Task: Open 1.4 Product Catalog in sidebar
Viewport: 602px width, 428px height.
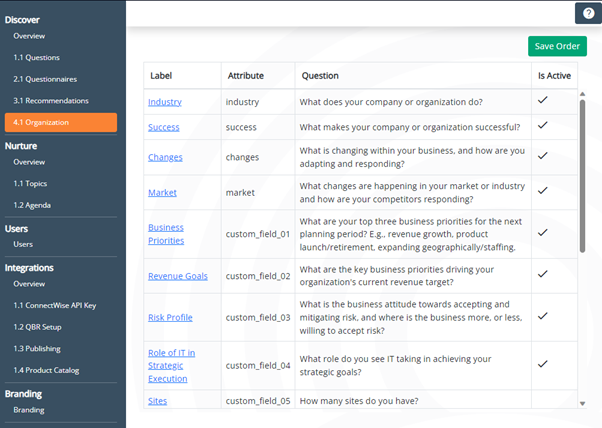Action: tap(46, 370)
